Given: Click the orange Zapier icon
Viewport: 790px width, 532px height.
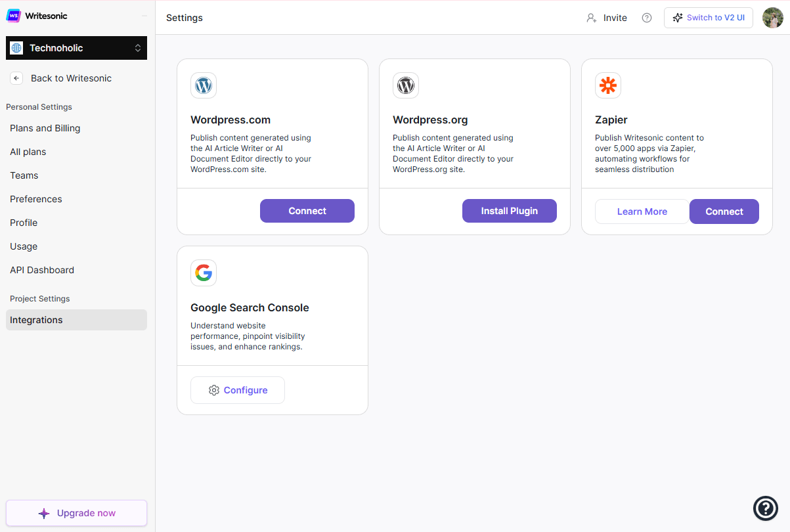Looking at the screenshot, I should tap(607, 85).
